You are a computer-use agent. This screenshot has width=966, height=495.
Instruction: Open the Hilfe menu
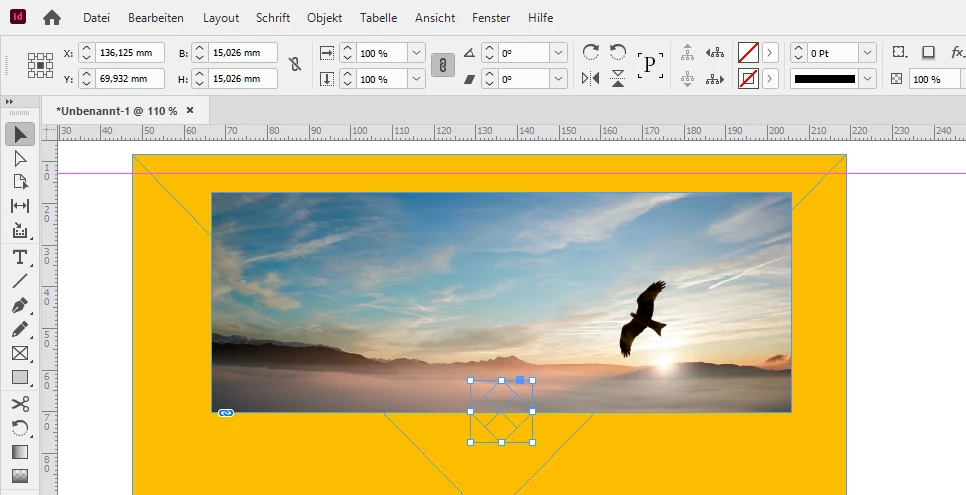tap(540, 18)
